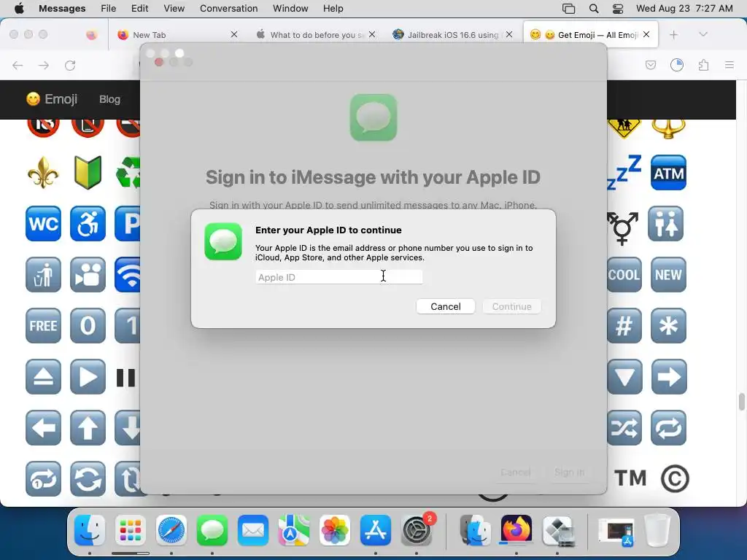Switch to Jailbreak iOS 16.6 tab
Screen dimensions: 747x560
(452, 35)
